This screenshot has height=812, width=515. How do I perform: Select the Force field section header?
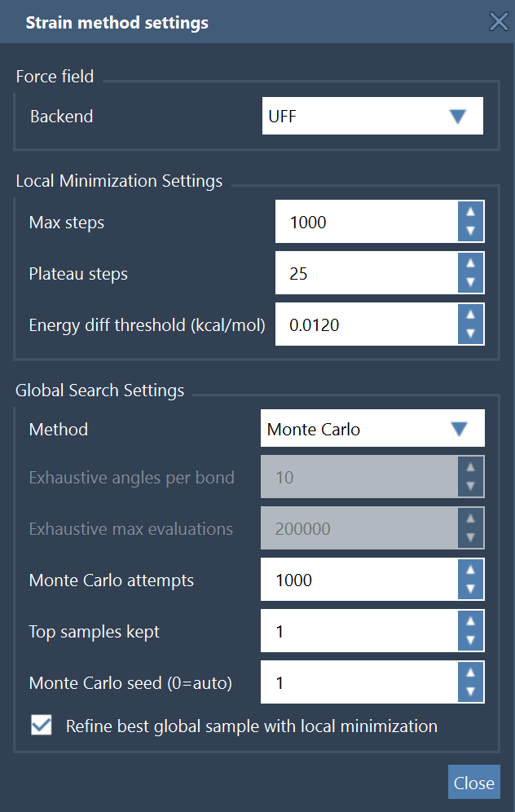coord(55,76)
